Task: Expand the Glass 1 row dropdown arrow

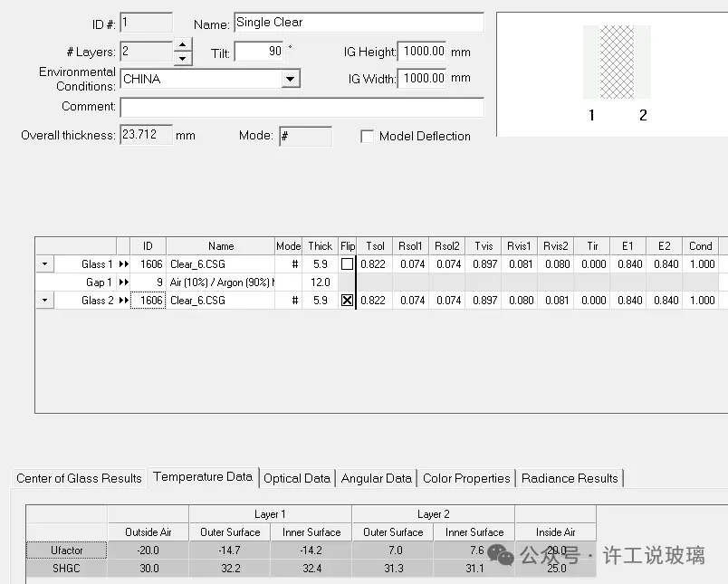Action: [45, 264]
